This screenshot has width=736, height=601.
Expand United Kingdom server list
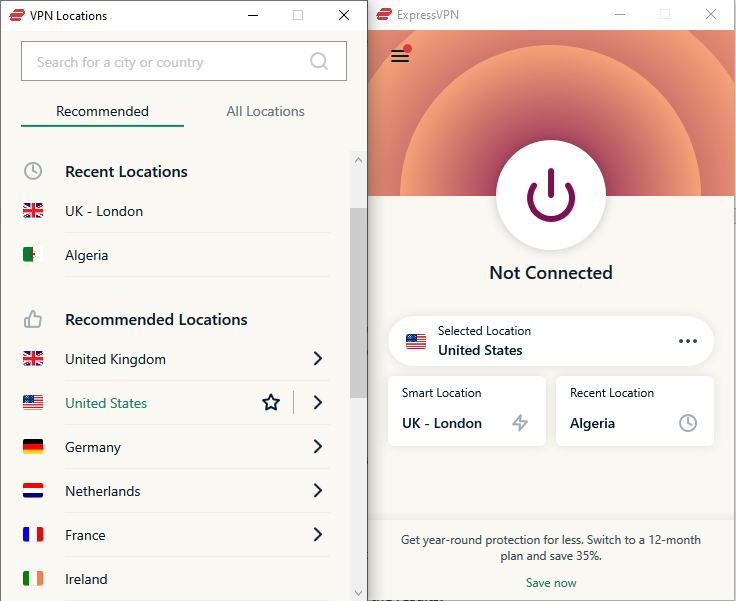[318, 359]
